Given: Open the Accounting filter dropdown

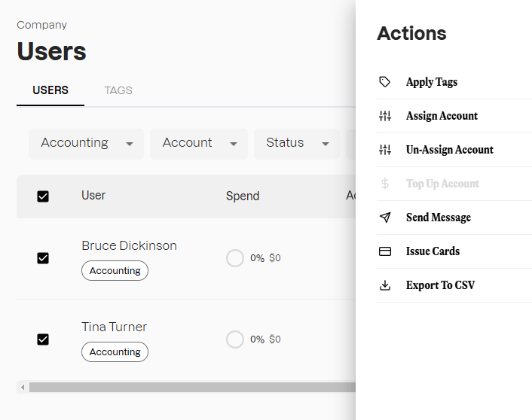Looking at the screenshot, I should click(86, 143).
